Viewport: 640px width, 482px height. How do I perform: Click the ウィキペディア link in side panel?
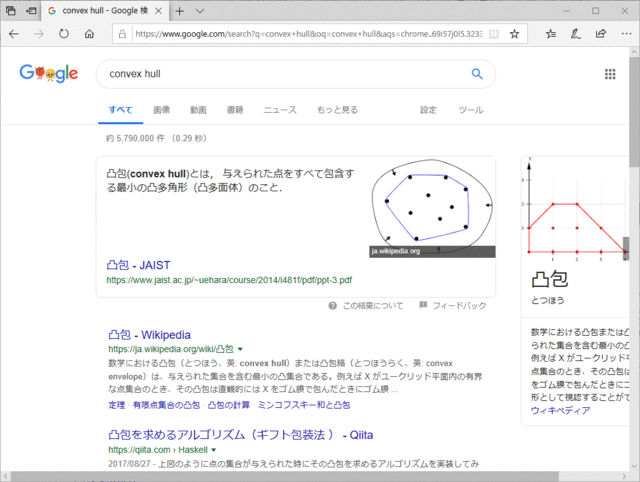(560, 410)
